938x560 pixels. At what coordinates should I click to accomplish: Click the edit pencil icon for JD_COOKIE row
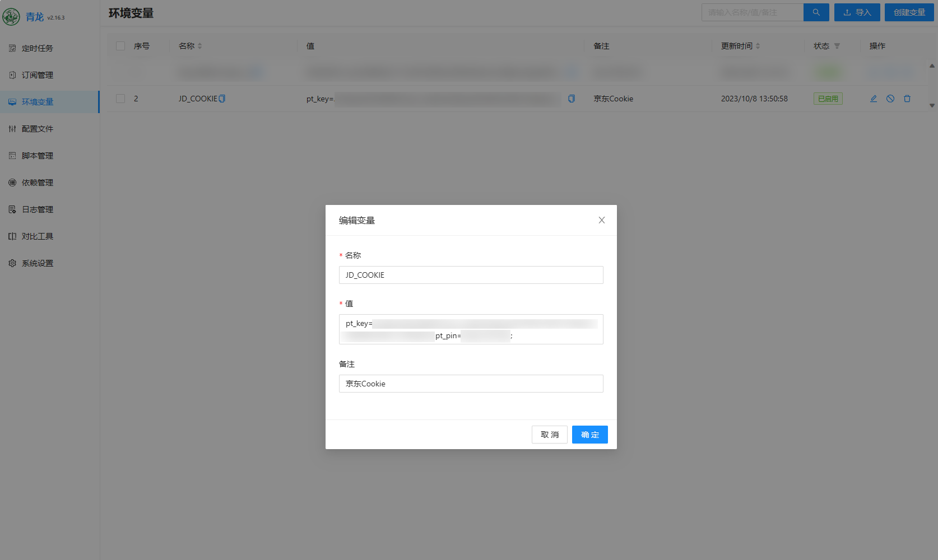[x=873, y=99]
